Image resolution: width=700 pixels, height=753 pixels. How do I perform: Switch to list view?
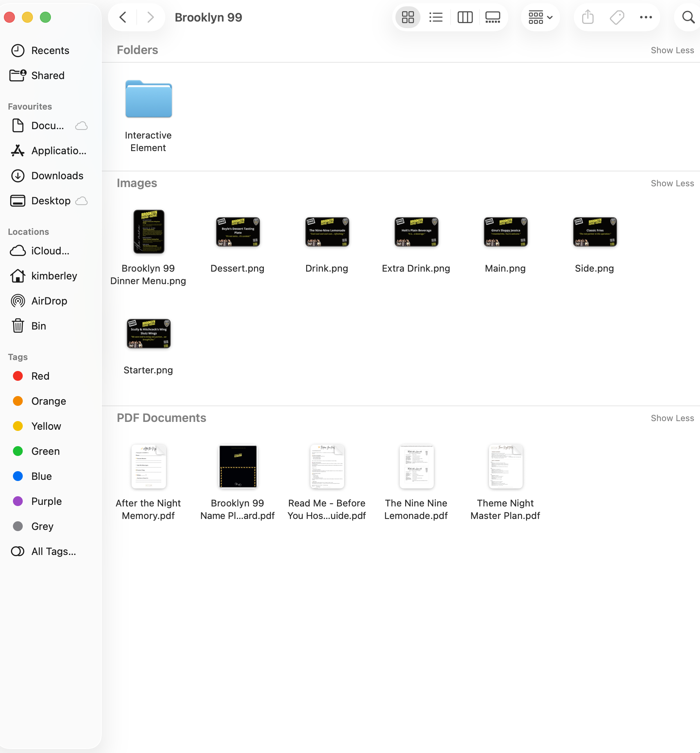[x=436, y=17]
